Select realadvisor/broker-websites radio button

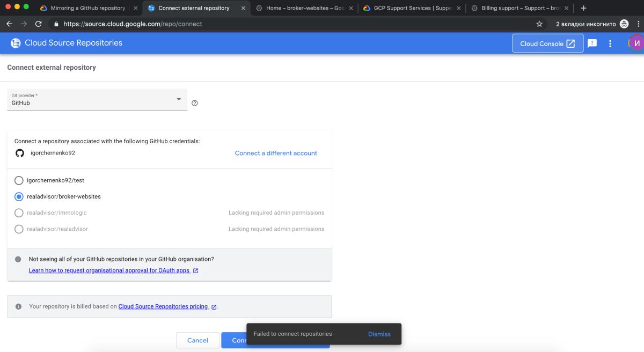[19, 197]
